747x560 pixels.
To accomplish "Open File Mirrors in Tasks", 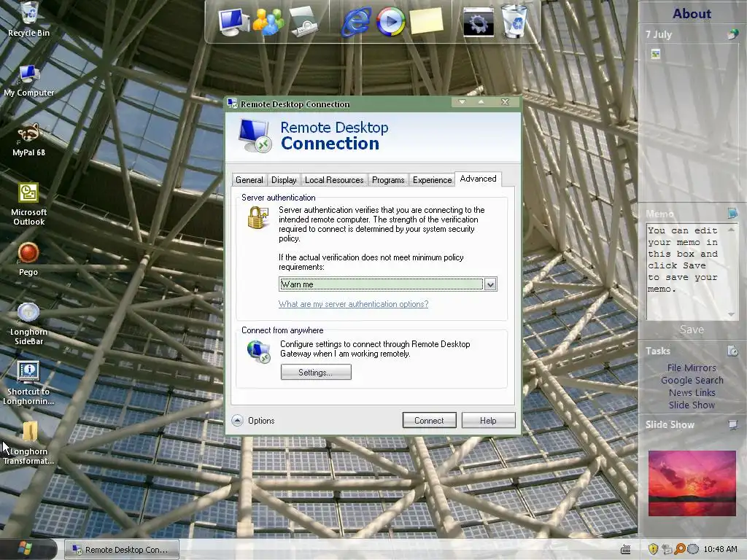I will coord(692,367).
